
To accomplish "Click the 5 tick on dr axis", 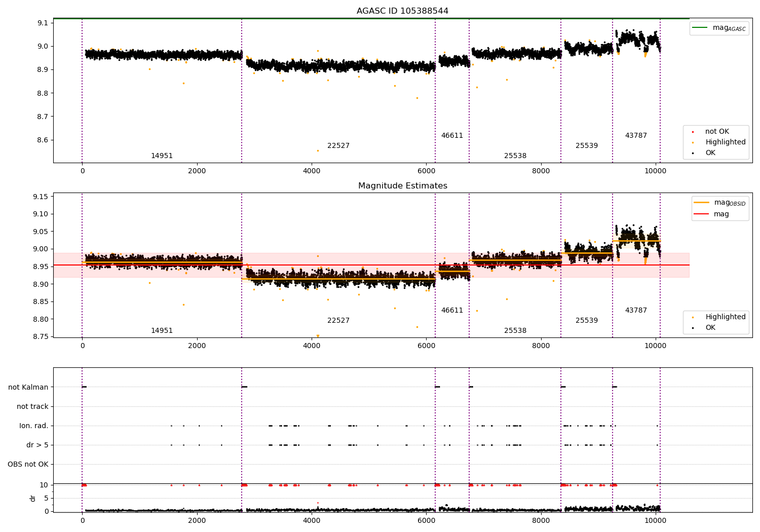I will coord(46,499).
